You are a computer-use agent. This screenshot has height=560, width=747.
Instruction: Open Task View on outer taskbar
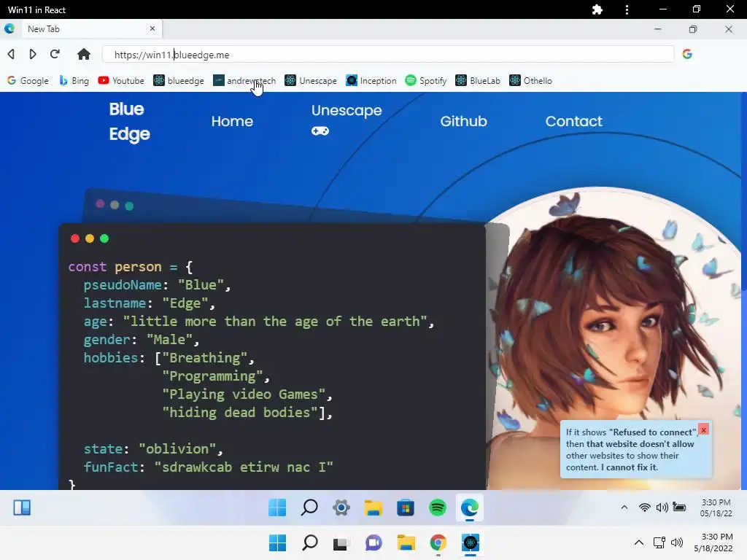tap(340, 543)
